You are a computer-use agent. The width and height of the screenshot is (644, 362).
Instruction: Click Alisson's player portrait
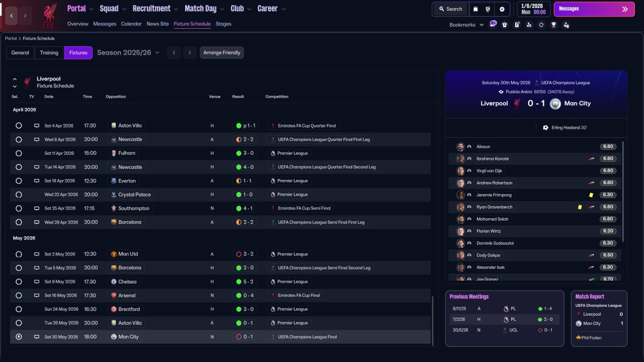(x=460, y=147)
